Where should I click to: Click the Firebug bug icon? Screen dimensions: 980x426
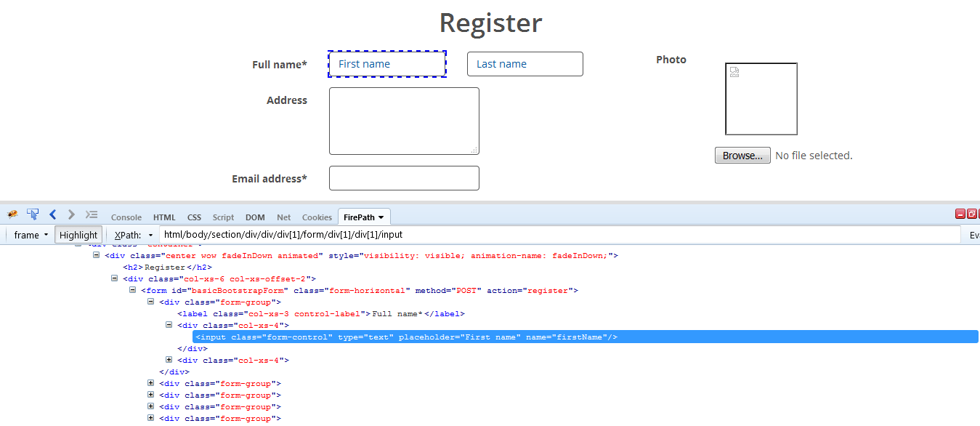[12, 214]
